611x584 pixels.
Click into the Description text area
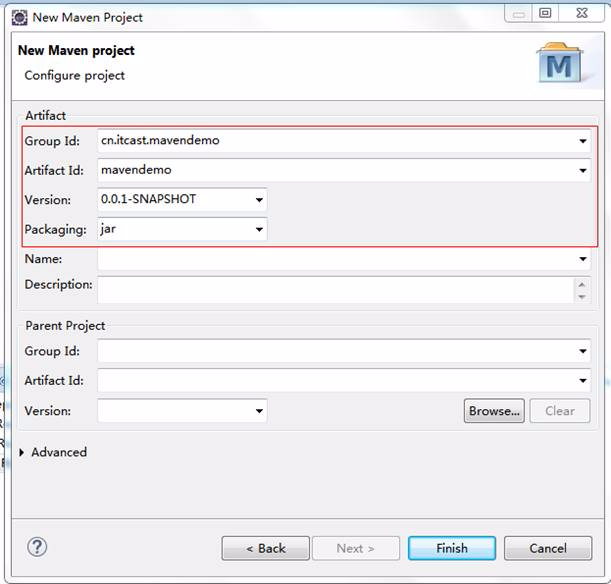(336, 290)
